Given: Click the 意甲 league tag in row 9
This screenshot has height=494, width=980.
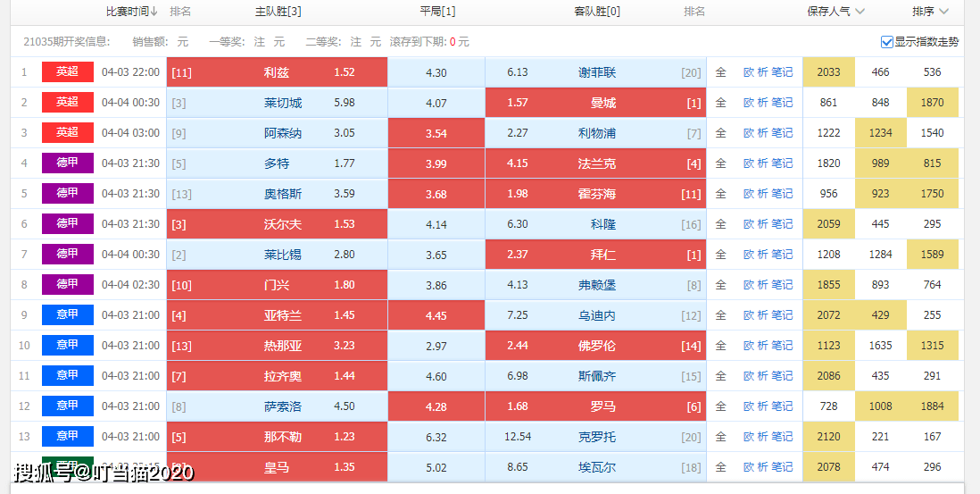Looking at the screenshot, I should [68, 315].
